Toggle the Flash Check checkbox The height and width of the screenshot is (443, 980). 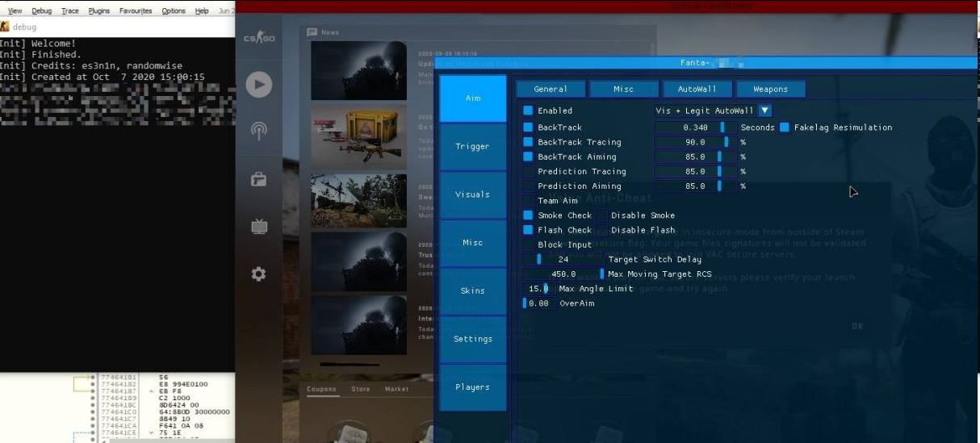click(528, 230)
